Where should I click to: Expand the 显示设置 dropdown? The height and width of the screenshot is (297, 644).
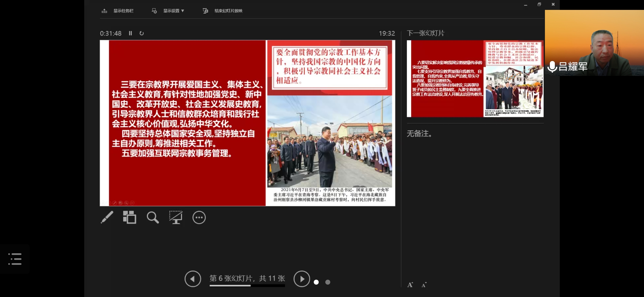(x=173, y=11)
